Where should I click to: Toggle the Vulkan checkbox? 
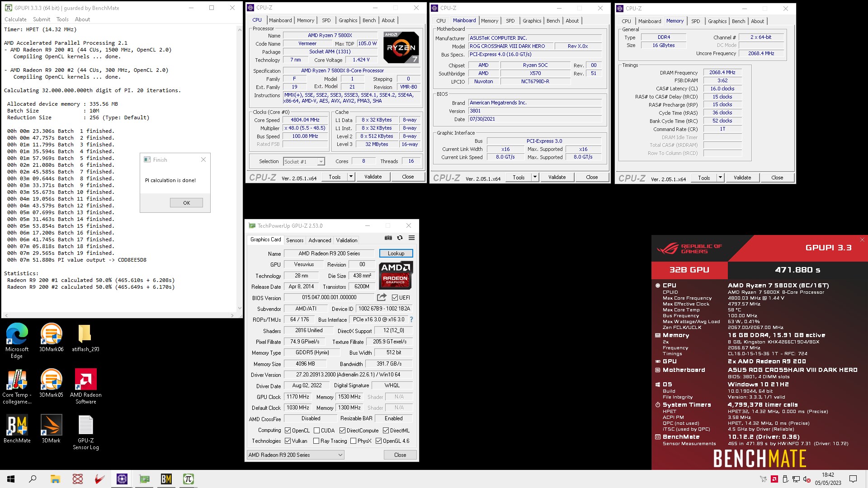pyautogui.click(x=288, y=441)
